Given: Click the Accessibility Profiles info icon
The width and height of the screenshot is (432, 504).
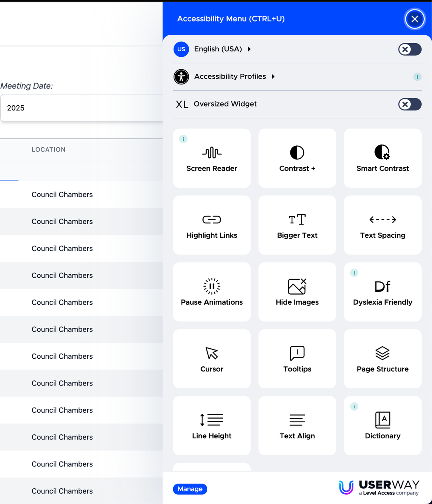Looking at the screenshot, I should pos(417,77).
